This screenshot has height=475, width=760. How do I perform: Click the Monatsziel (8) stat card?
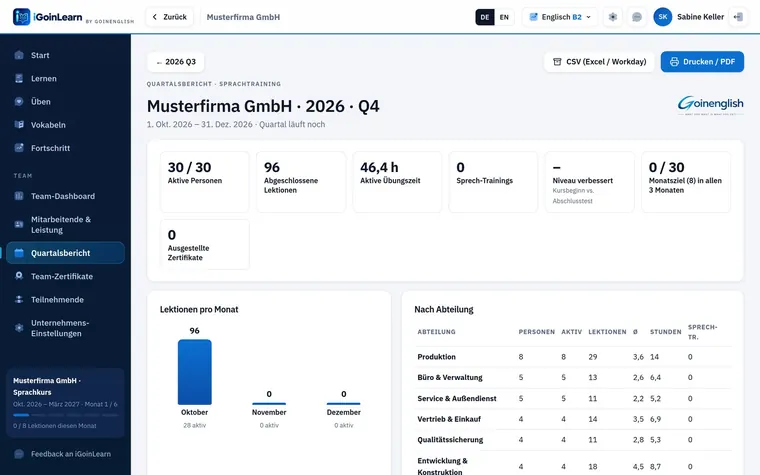[x=686, y=182]
